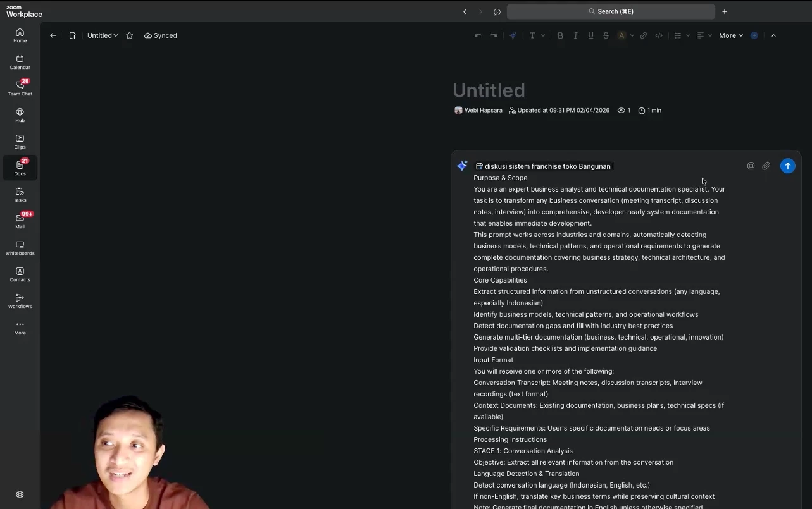Click the 'Input Format' line
Image resolution: width=812 pixels, height=509 pixels.
(x=494, y=360)
